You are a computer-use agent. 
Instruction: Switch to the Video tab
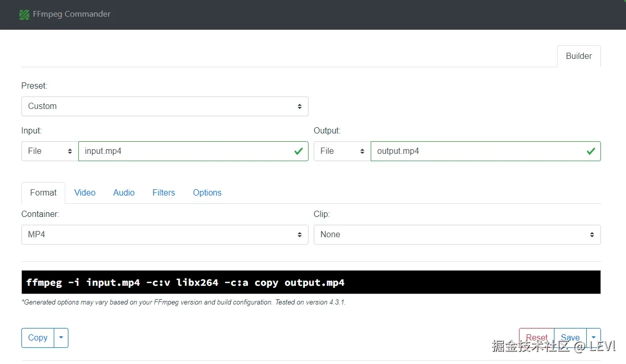coord(85,193)
